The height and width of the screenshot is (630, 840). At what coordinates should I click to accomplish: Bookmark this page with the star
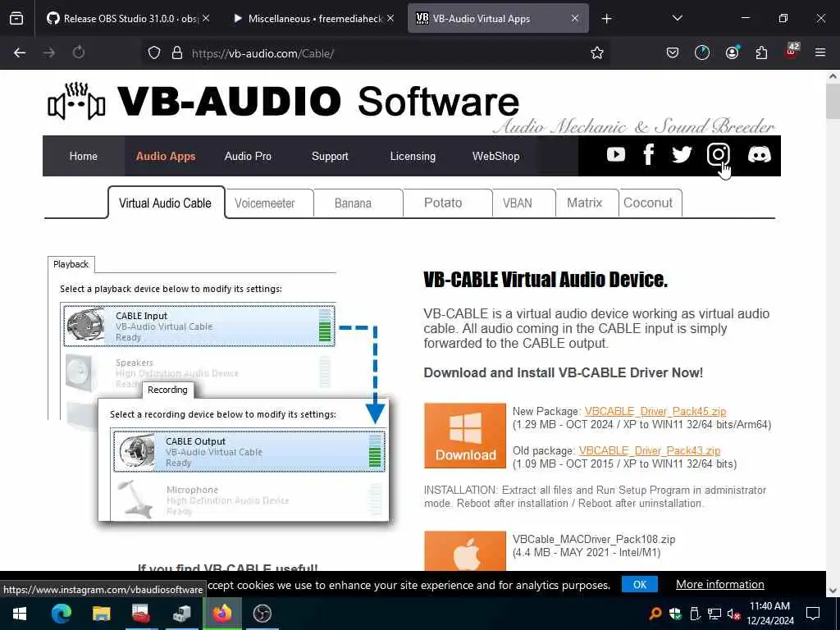[597, 53]
